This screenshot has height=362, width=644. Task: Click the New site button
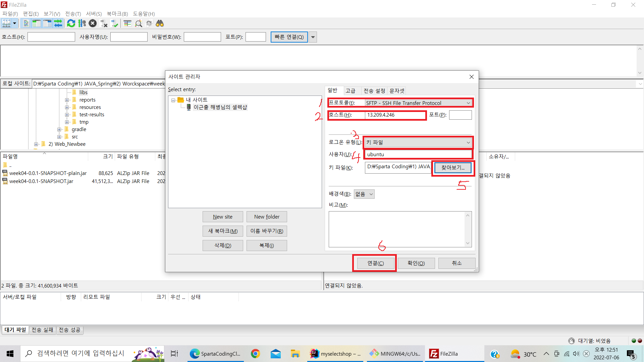[223, 217]
